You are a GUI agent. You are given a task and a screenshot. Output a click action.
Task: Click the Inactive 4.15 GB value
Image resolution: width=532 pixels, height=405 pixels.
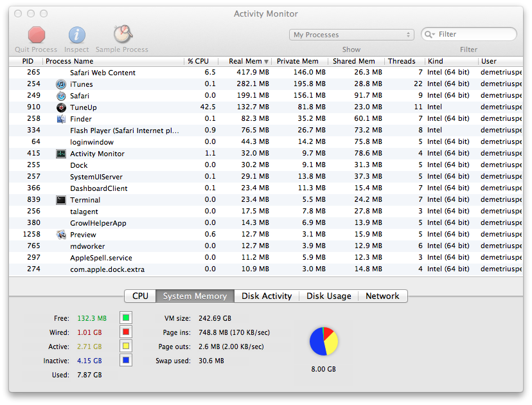click(89, 361)
